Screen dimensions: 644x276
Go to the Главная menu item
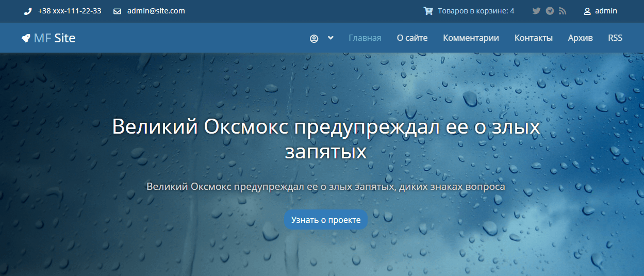coord(365,38)
